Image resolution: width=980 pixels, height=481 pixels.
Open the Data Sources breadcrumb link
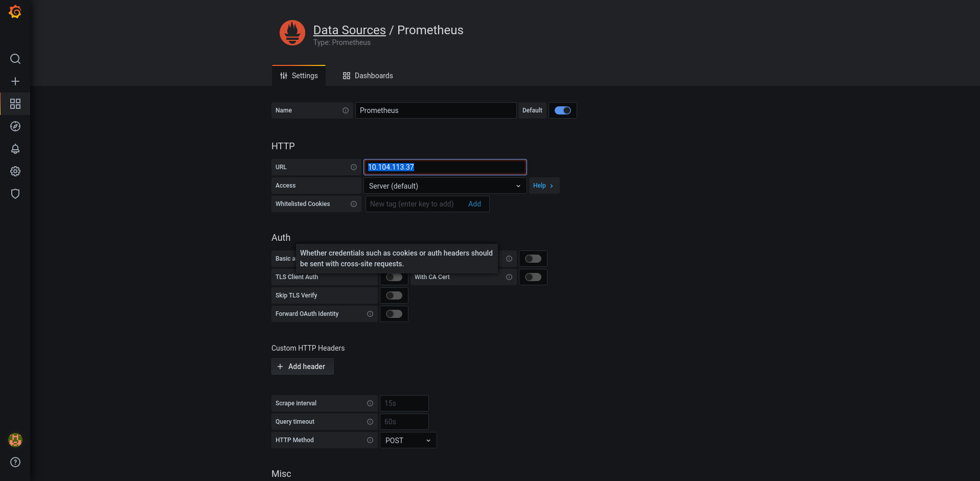(350, 30)
